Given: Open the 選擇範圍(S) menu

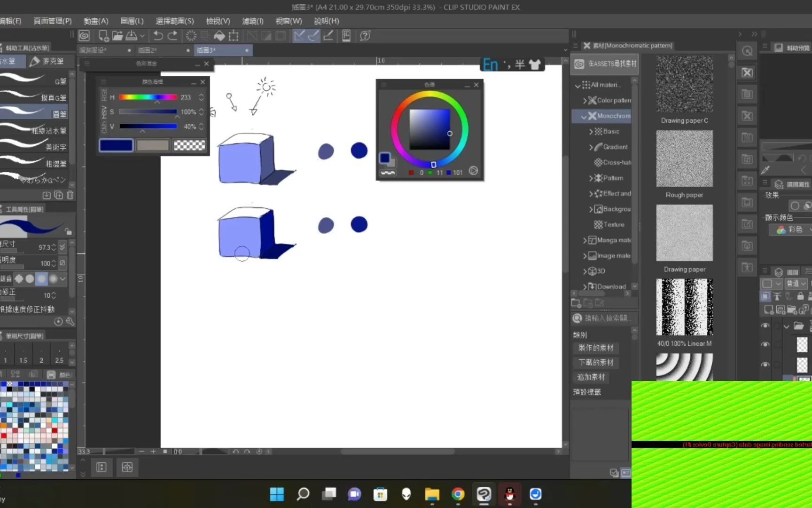Looking at the screenshot, I should [174, 21].
